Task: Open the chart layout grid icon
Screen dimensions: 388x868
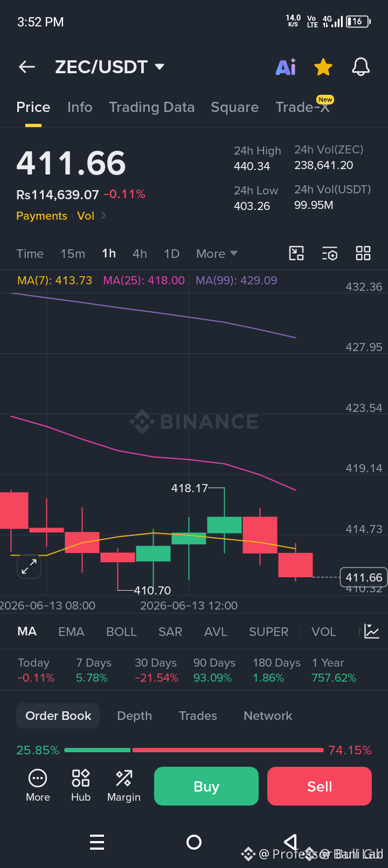Action: pyautogui.click(x=363, y=253)
